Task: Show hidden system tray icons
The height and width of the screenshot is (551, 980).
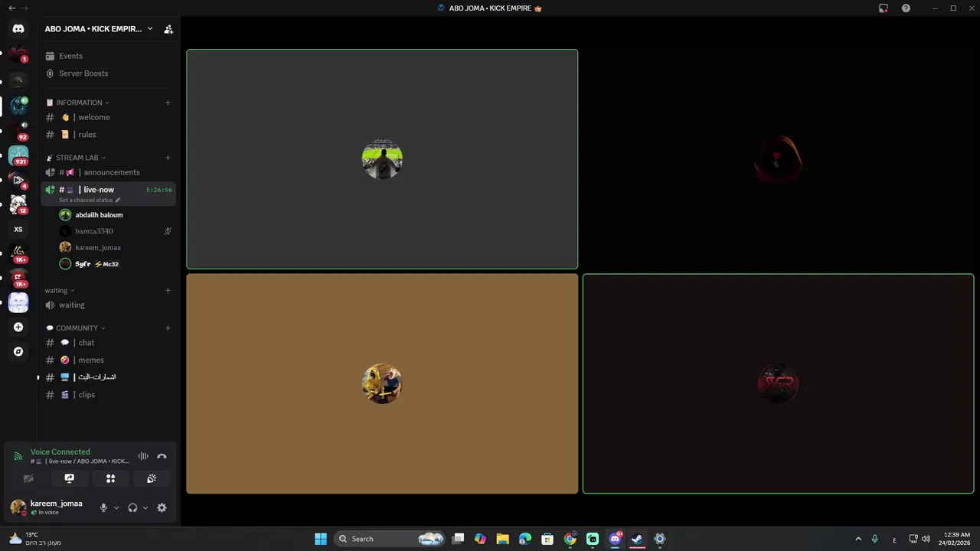Action: (x=858, y=539)
